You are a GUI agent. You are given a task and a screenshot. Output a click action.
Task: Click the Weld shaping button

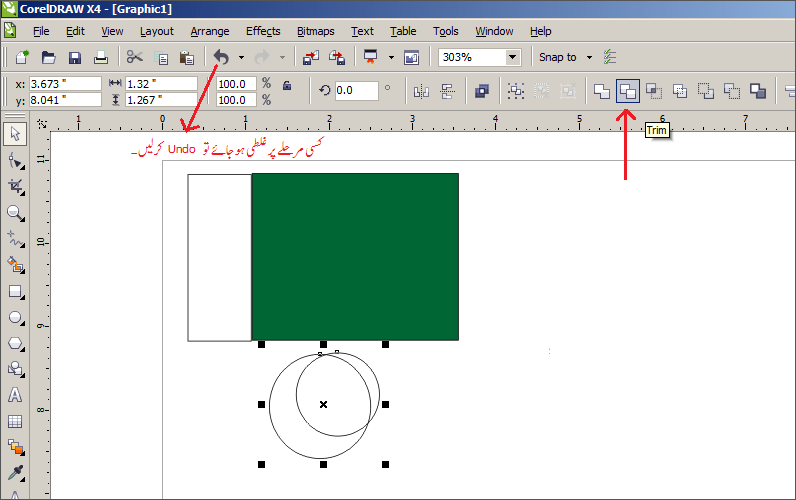pyautogui.click(x=601, y=91)
